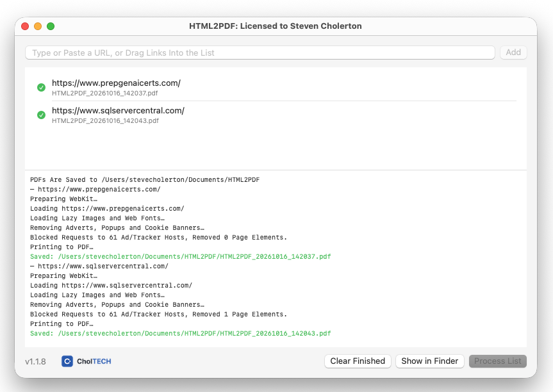Click the Process List button
This screenshot has width=553, height=392.
498,361
